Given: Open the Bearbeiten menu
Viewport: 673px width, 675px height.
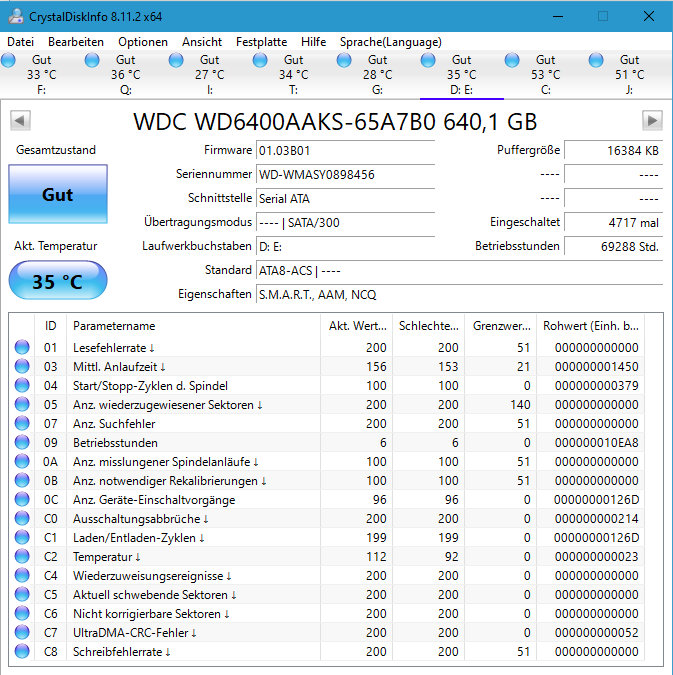Looking at the screenshot, I should tap(76, 42).
